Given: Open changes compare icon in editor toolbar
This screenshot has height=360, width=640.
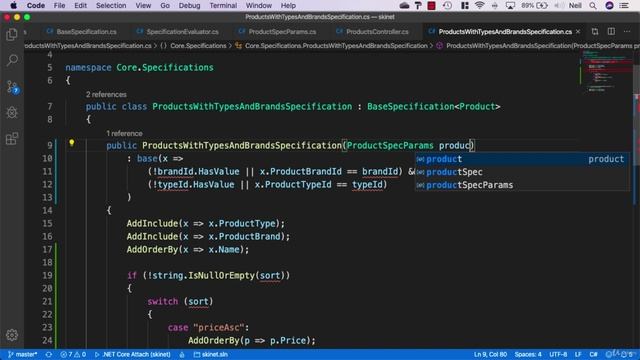Looking at the screenshot, I should 595,31.
